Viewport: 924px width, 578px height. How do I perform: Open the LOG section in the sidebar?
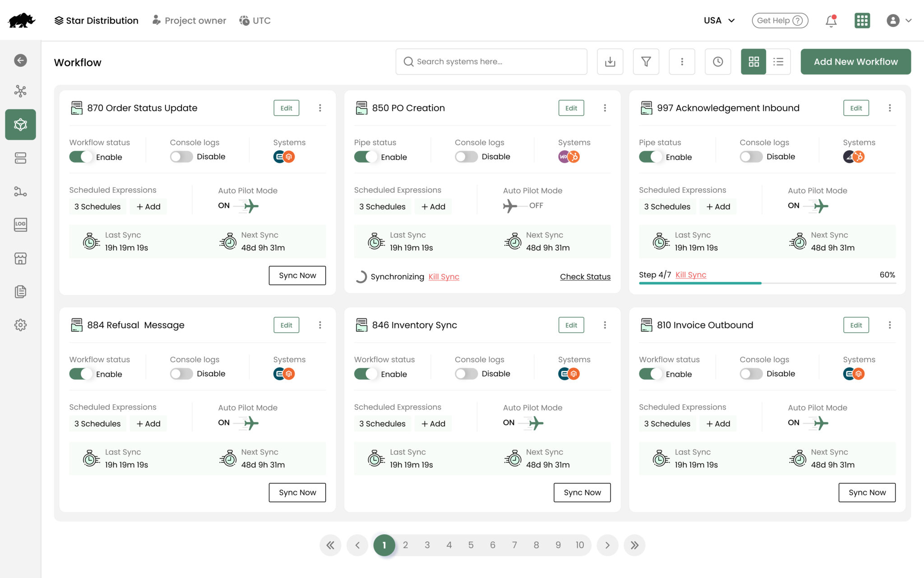pos(20,224)
